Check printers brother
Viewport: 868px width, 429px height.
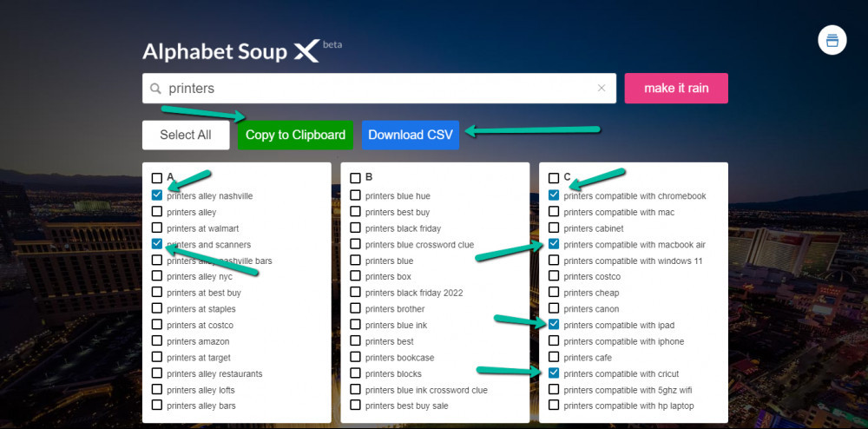(355, 308)
